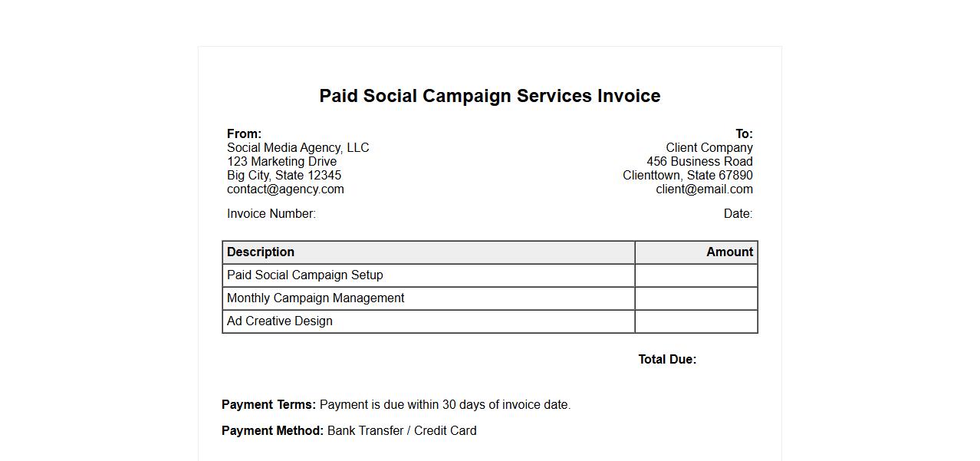The width and height of the screenshot is (980, 461).
Task: Click the contact@agency.com email address
Action: coord(285,189)
